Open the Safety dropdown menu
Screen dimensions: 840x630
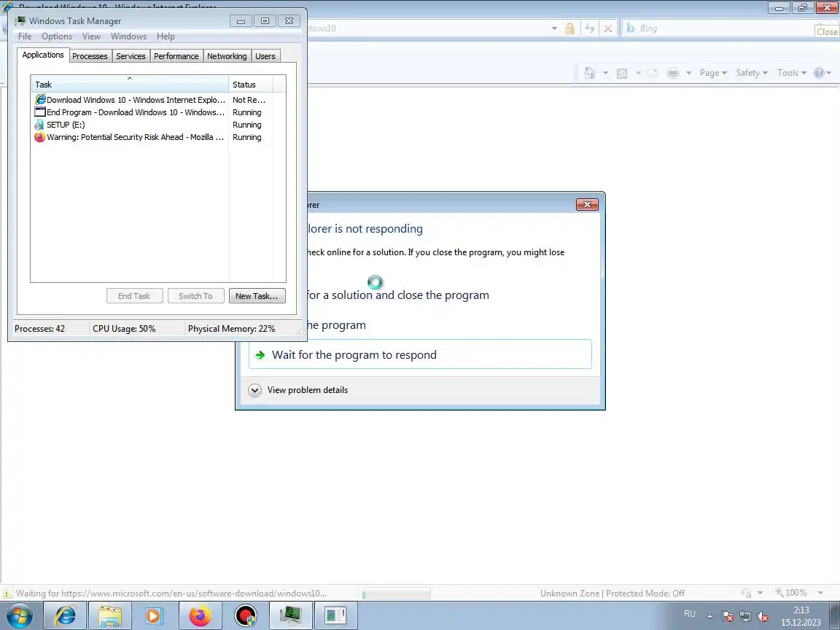click(752, 73)
